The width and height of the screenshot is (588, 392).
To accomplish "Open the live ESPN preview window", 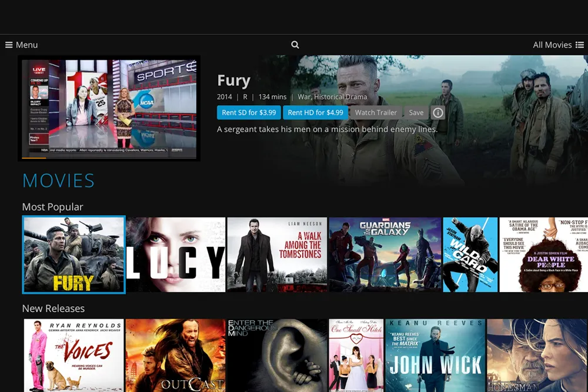I will pos(109,108).
